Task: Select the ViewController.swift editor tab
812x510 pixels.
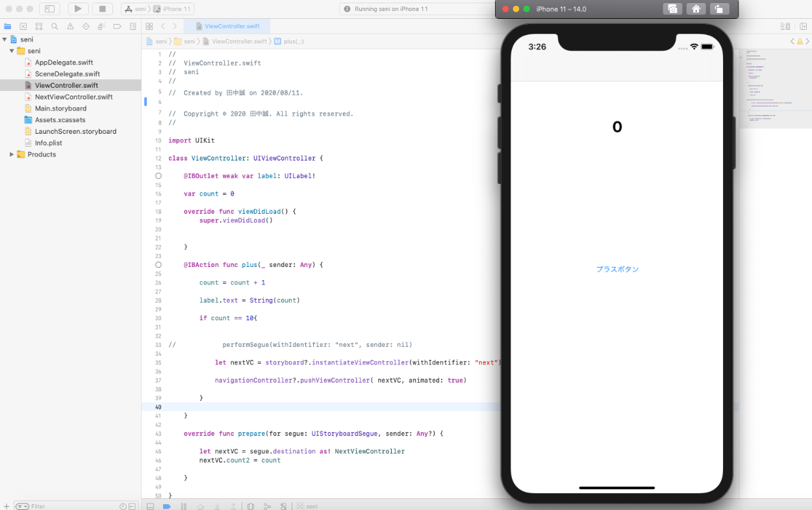Action: coord(227,27)
